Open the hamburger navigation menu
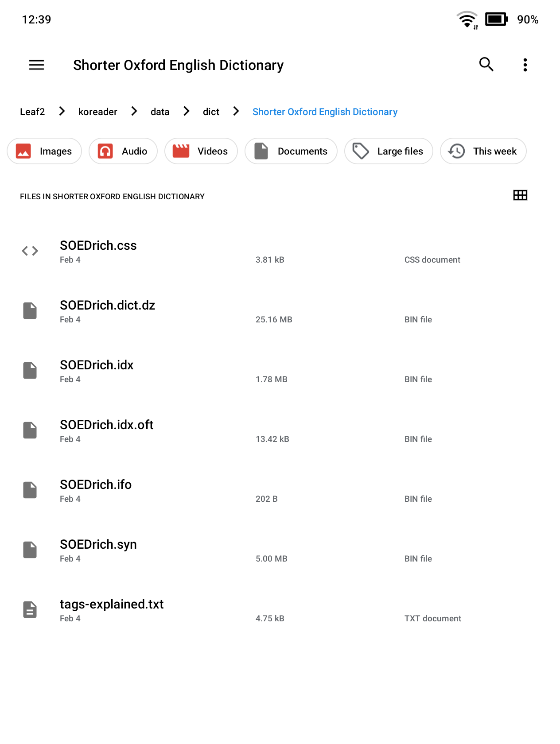This screenshot has width=560, height=744. pos(36,65)
